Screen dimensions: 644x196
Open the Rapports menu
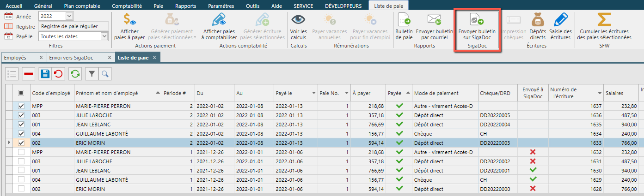coord(185,6)
